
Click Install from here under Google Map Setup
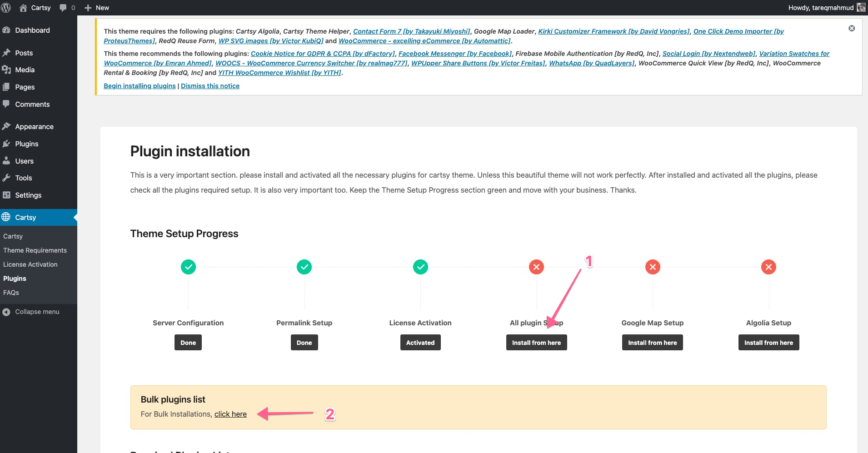[x=653, y=343]
